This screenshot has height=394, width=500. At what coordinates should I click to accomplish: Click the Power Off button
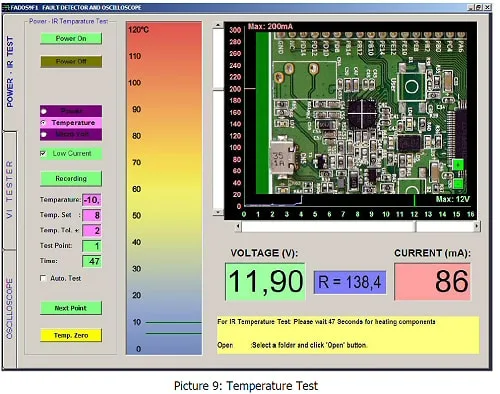[x=71, y=61]
